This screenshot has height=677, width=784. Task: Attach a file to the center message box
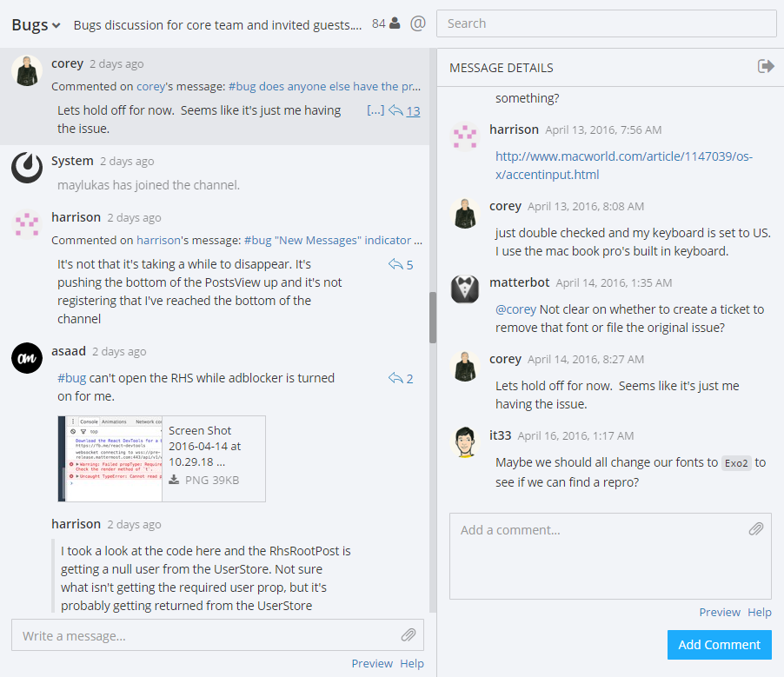409,635
